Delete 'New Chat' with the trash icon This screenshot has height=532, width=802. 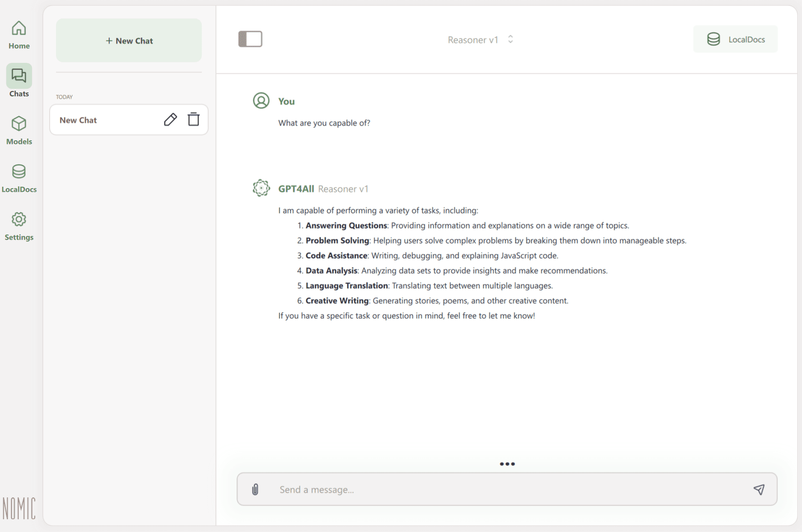tap(194, 119)
